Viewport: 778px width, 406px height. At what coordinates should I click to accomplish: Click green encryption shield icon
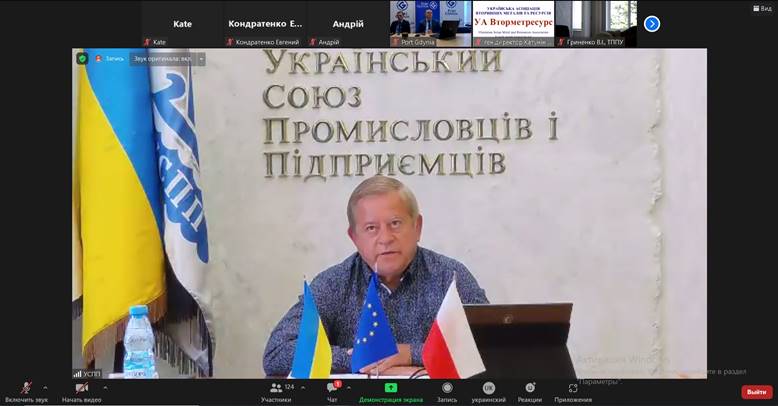(x=83, y=59)
